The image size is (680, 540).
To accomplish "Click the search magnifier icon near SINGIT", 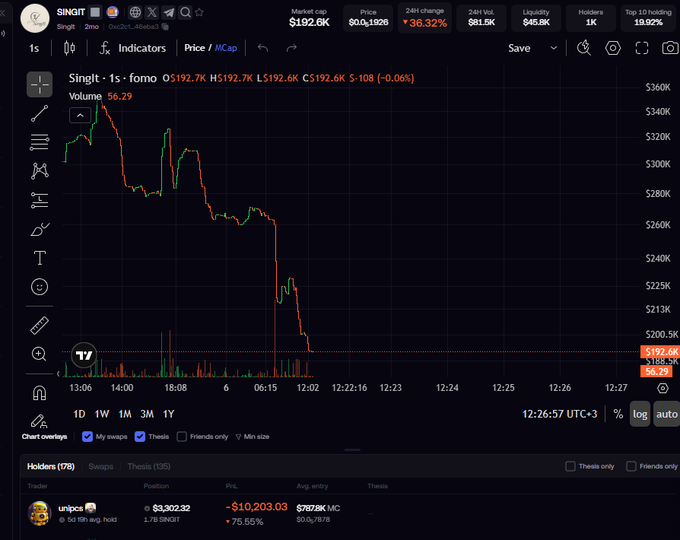I will coord(185,12).
